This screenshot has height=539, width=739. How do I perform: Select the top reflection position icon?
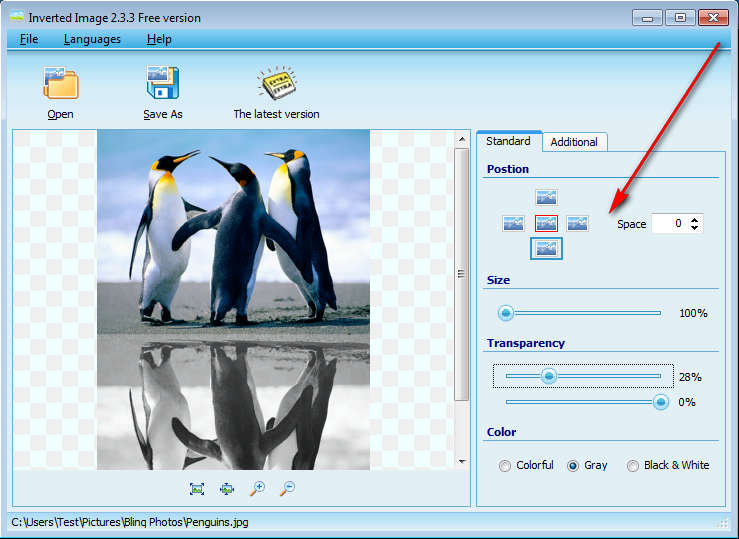point(546,197)
